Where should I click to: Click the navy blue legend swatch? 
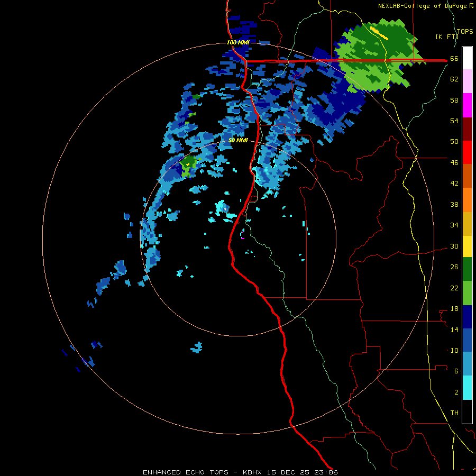pos(467,317)
